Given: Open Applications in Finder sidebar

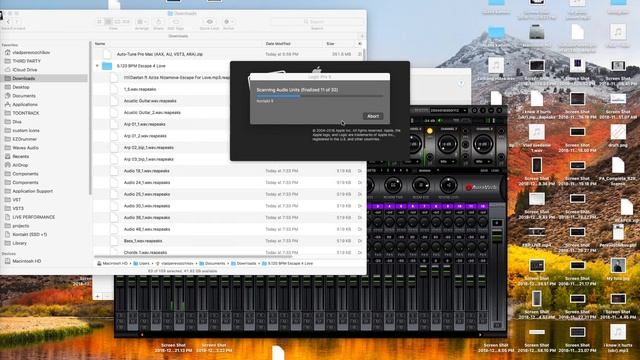Looking at the screenshot, I should (25, 104).
